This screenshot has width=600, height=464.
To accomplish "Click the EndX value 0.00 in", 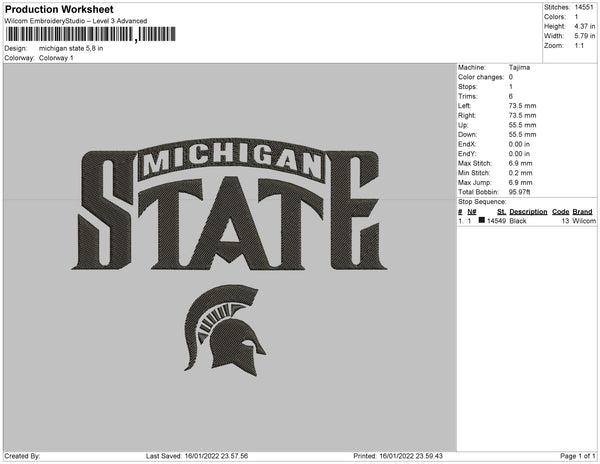I will click(519, 144).
